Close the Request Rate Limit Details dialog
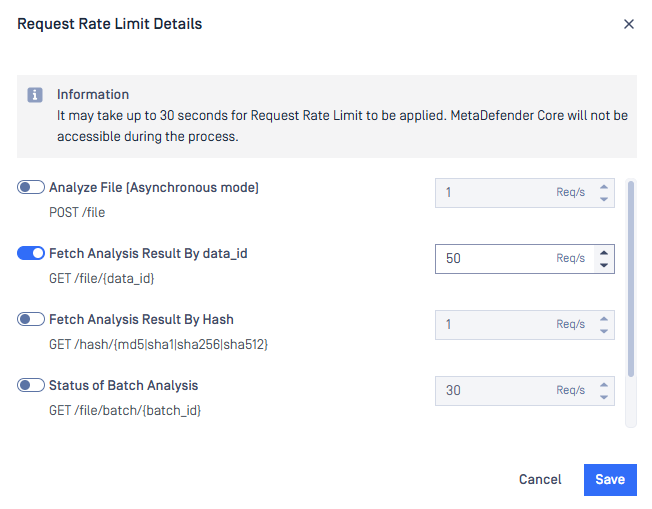 pyautogui.click(x=629, y=24)
